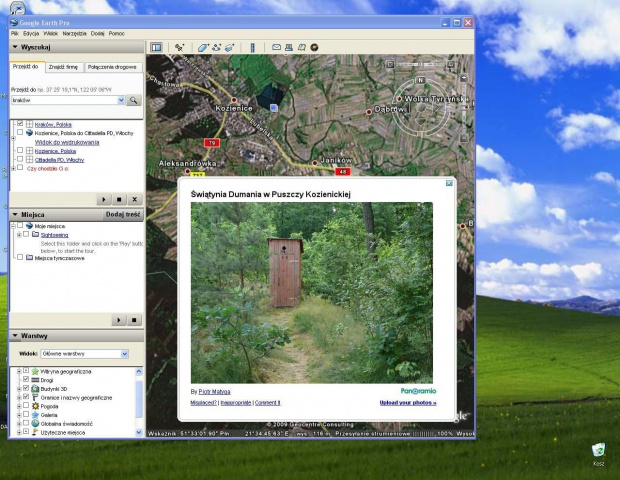The height and width of the screenshot is (480, 620).
Task: Play the search results tour
Action: [x=104, y=199]
